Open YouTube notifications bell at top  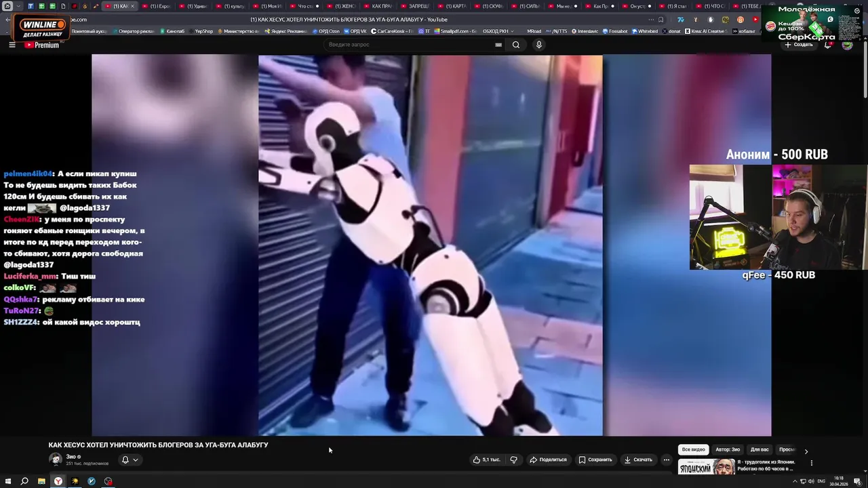point(828,45)
